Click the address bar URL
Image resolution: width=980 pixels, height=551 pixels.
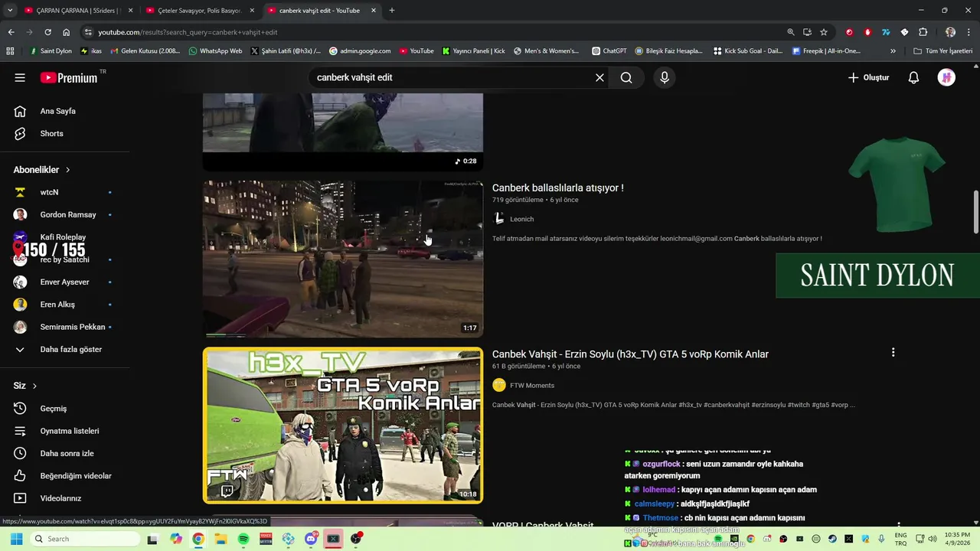[188, 32]
